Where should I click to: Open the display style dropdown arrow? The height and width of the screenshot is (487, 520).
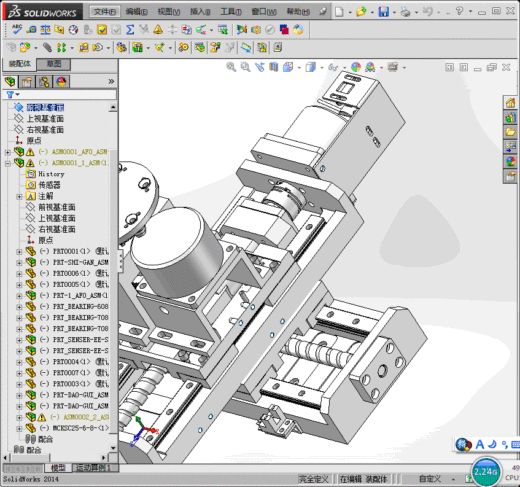pyautogui.click(x=322, y=68)
